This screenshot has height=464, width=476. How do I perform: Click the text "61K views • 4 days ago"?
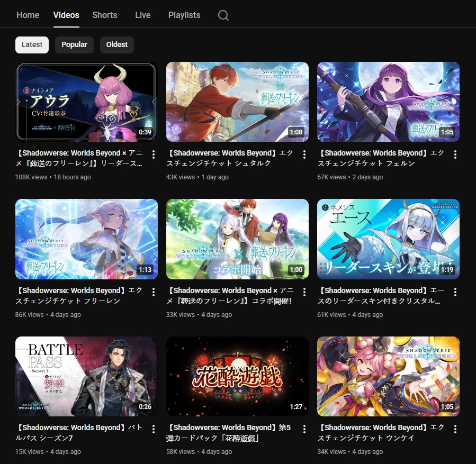[350, 315]
